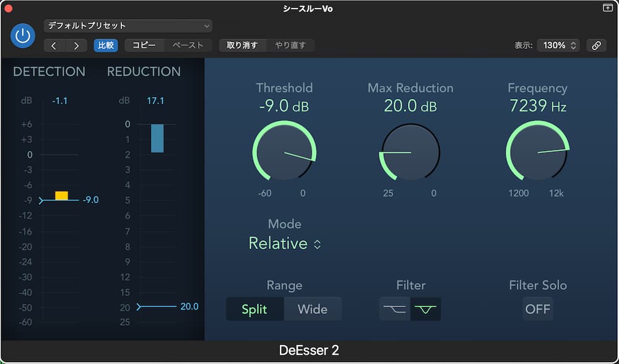Click the reduction meter max handle at 20.0
Image resolution: width=619 pixels, height=364 pixels.
[139, 307]
